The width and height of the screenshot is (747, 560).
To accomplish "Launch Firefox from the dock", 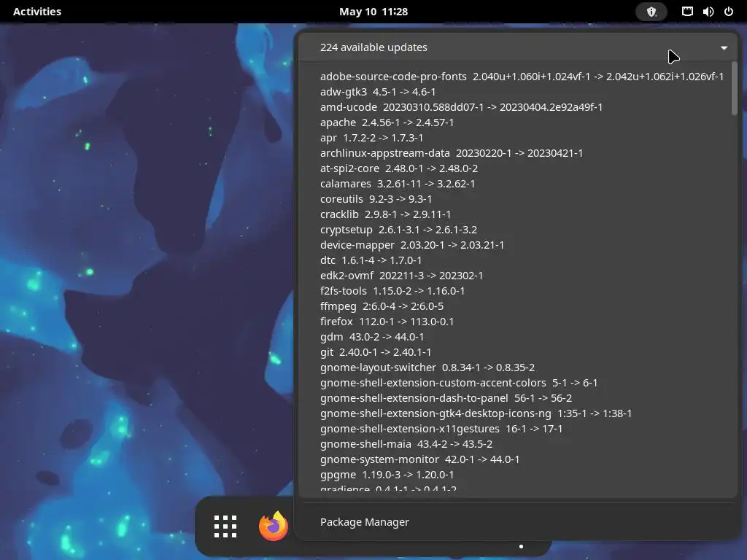I will 274,526.
